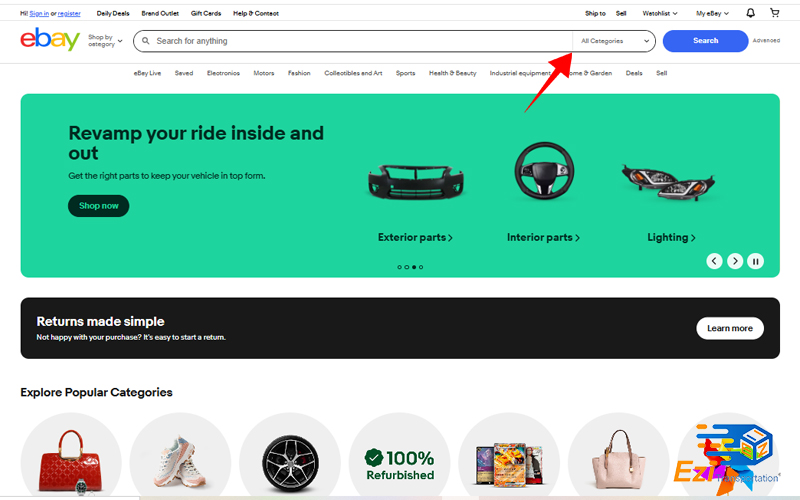Go to next carousel slide arrow
The width and height of the screenshot is (800, 500).
tap(735, 261)
